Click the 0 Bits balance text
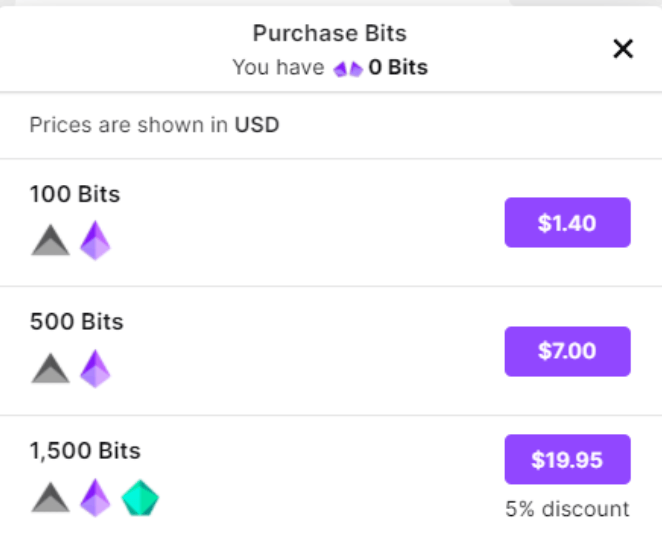Image resolution: width=662 pixels, height=543 pixels. [398, 67]
